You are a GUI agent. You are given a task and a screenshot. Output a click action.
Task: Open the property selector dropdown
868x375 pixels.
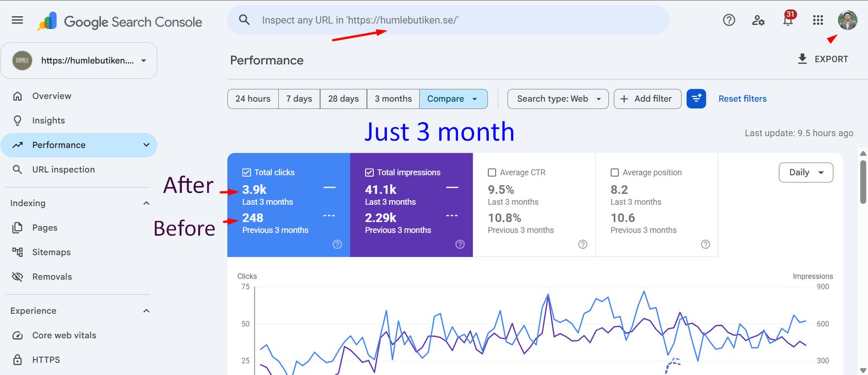coord(79,61)
